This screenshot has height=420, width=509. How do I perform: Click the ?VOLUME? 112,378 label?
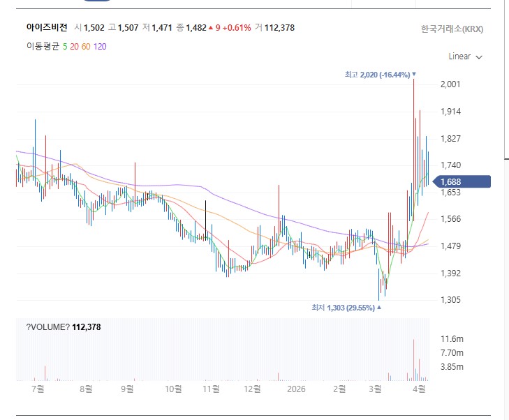pos(64,327)
